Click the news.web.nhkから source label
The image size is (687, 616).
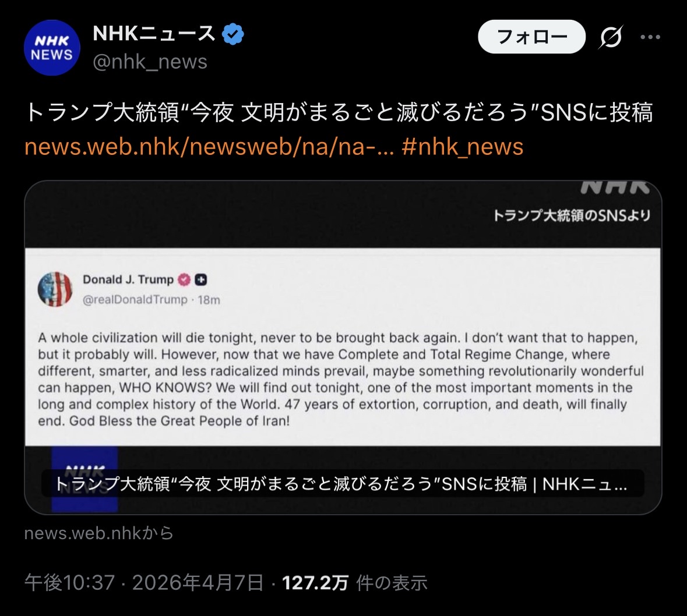[99, 533]
